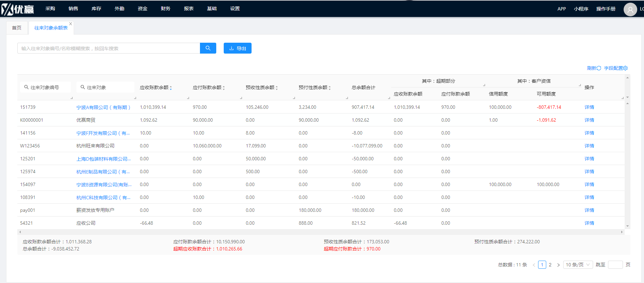Click the 刷新 refresh link

pyautogui.click(x=594, y=68)
